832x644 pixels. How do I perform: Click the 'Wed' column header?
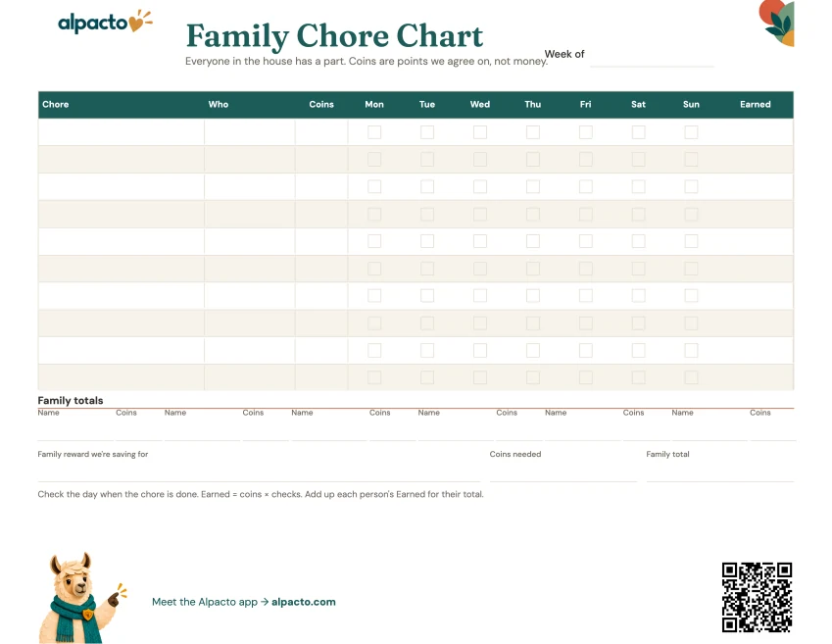480,104
